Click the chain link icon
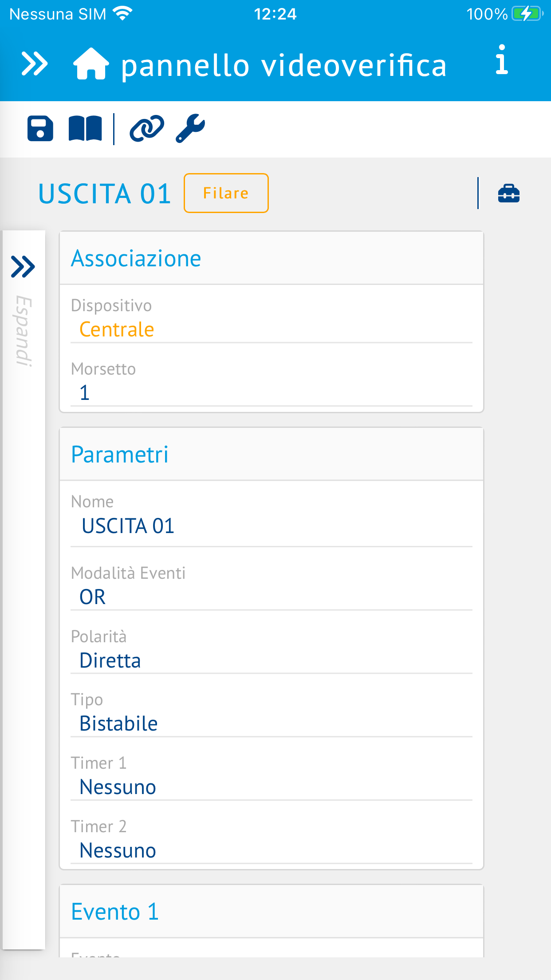 pos(147,129)
